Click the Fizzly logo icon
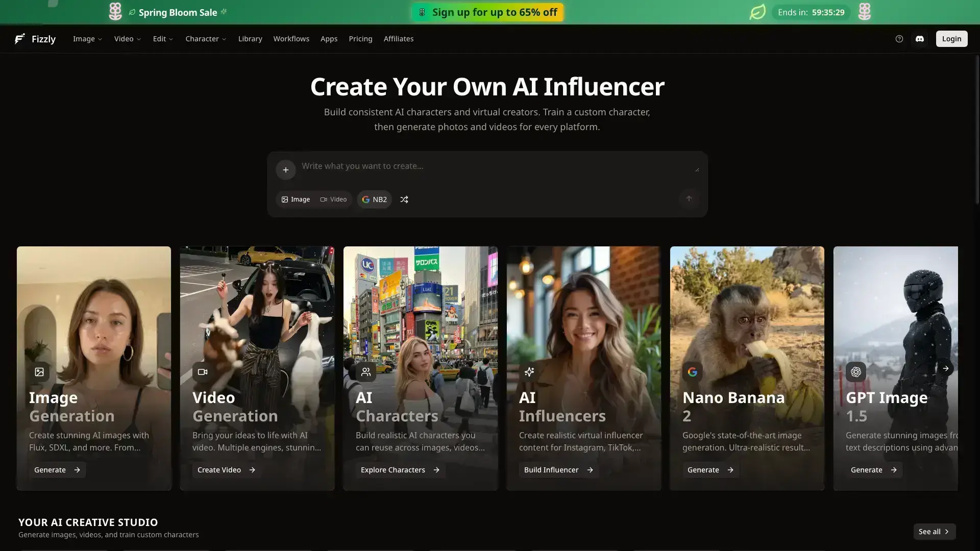This screenshot has height=551, width=980. (20, 39)
